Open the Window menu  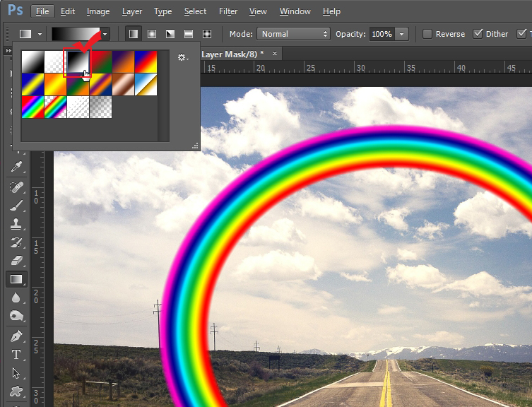pos(295,11)
